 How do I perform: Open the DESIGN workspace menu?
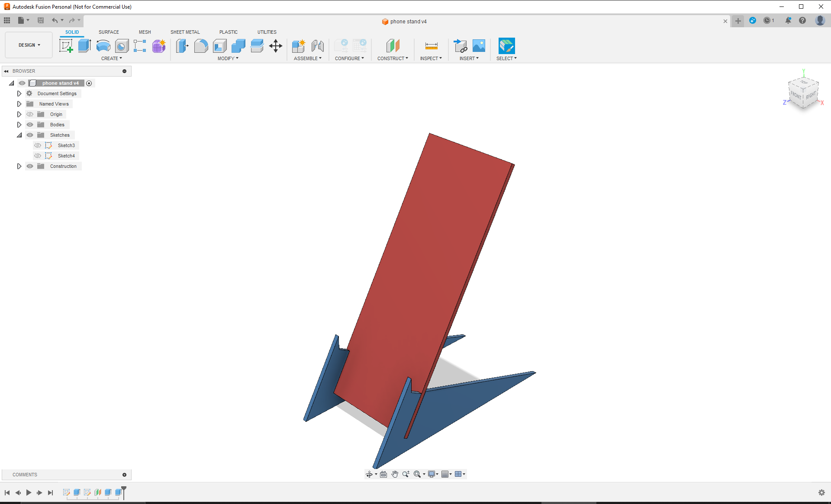click(28, 45)
